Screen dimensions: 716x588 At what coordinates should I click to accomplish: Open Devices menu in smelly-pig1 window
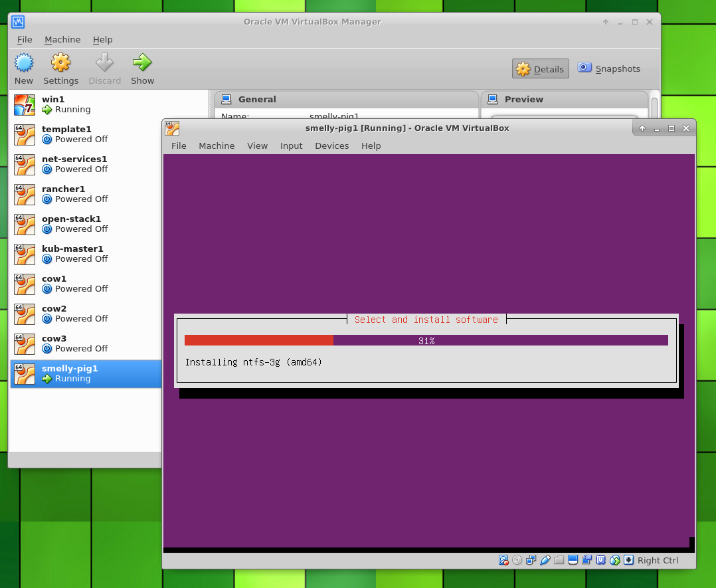[332, 146]
